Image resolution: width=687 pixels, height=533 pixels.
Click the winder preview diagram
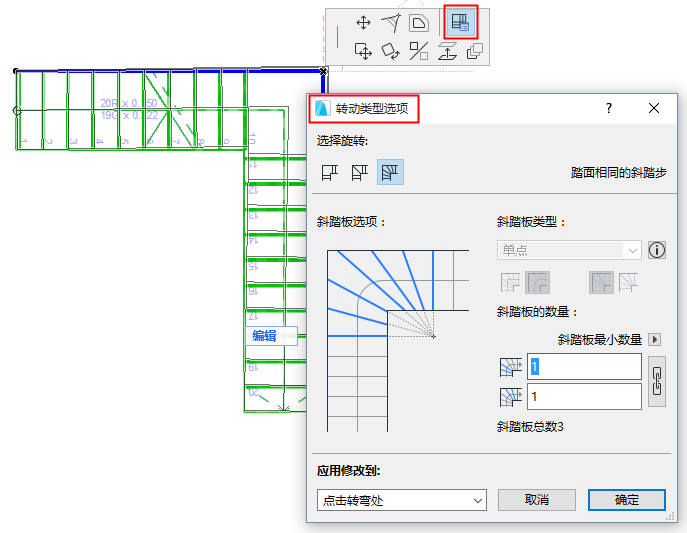click(x=398, y=341)
